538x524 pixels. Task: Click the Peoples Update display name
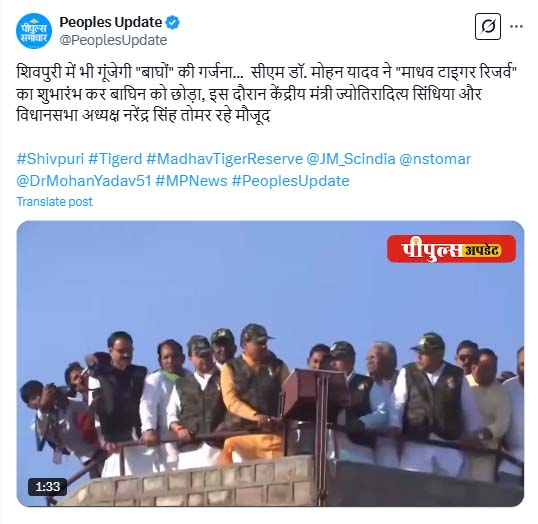(x=110, y=22)
